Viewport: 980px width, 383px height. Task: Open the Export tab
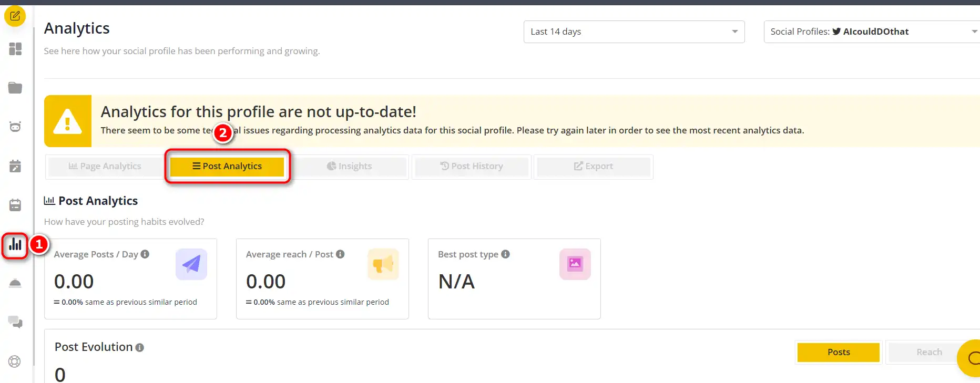[594, 167]
